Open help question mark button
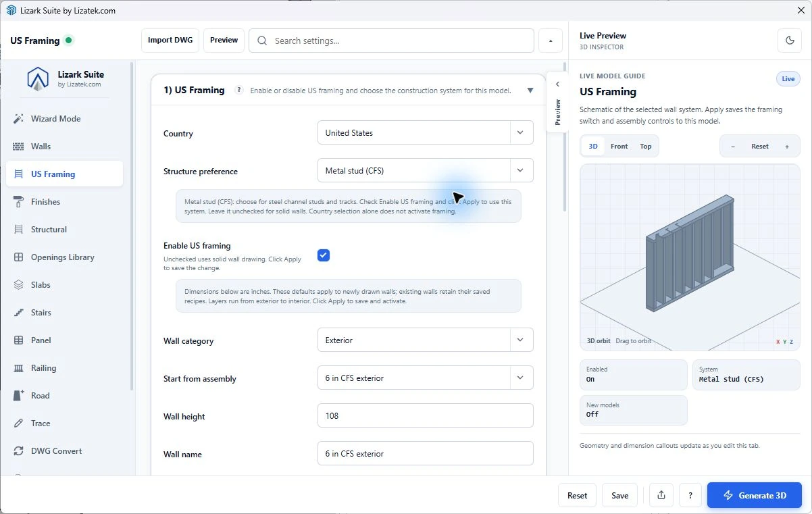The height and width of the screenshot is (514, 812). point(690,495)
